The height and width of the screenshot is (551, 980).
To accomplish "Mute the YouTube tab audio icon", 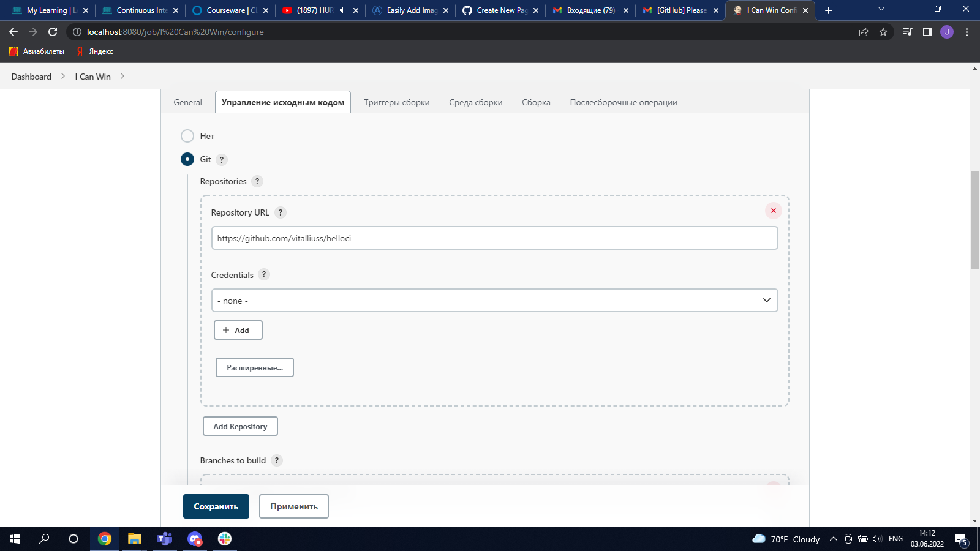I will point(343,10).
